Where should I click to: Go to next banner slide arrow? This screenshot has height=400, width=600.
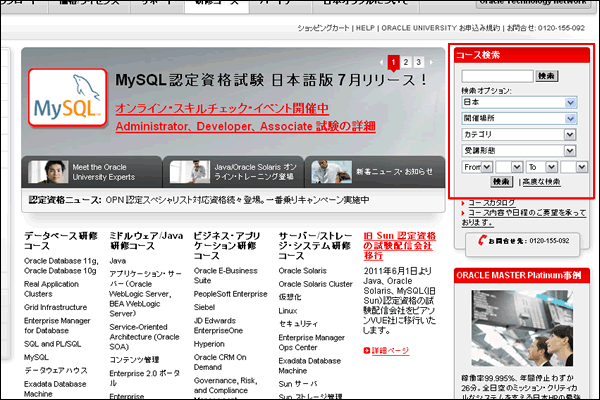pos(432,62)
